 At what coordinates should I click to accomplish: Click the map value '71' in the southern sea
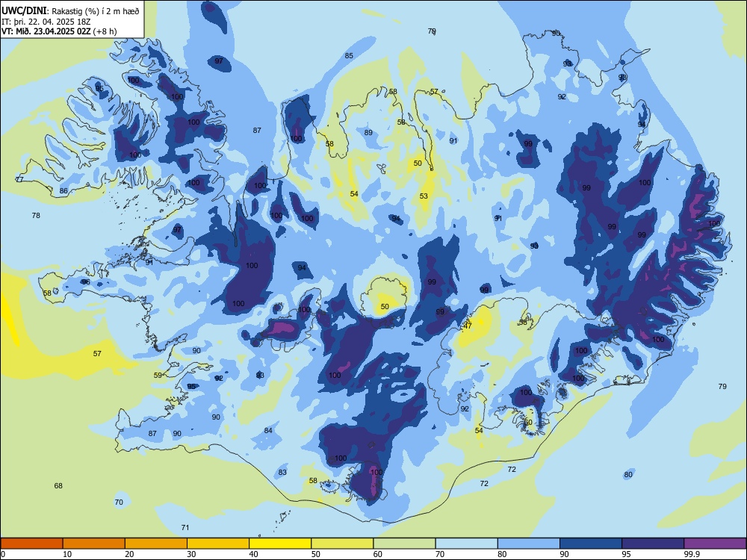click(185, 527)
